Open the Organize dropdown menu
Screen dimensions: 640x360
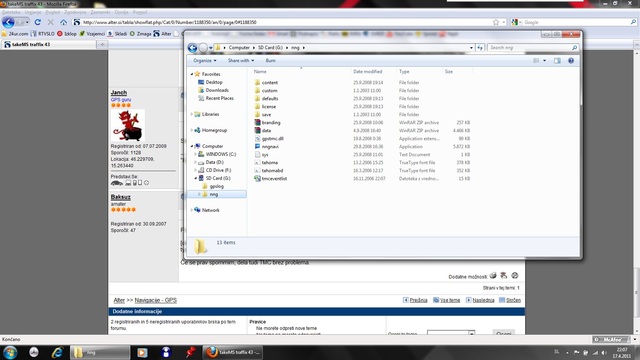[205, 60]
